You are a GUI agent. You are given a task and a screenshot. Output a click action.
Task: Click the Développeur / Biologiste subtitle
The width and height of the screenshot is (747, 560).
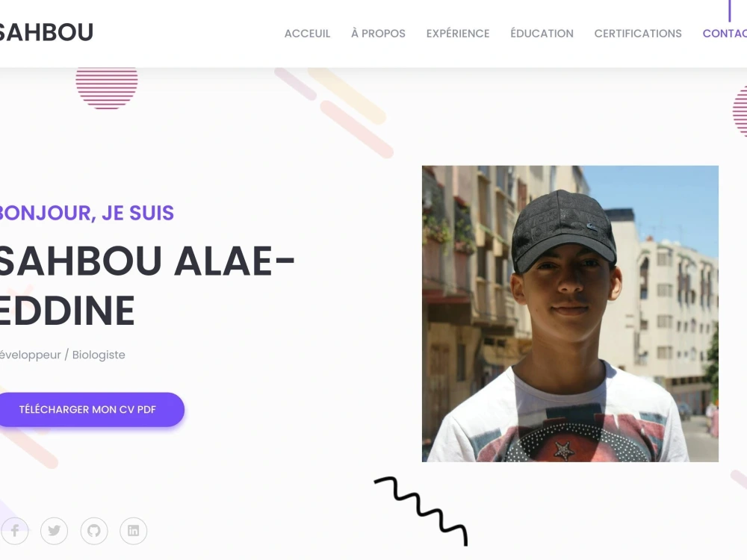[63, 355]
